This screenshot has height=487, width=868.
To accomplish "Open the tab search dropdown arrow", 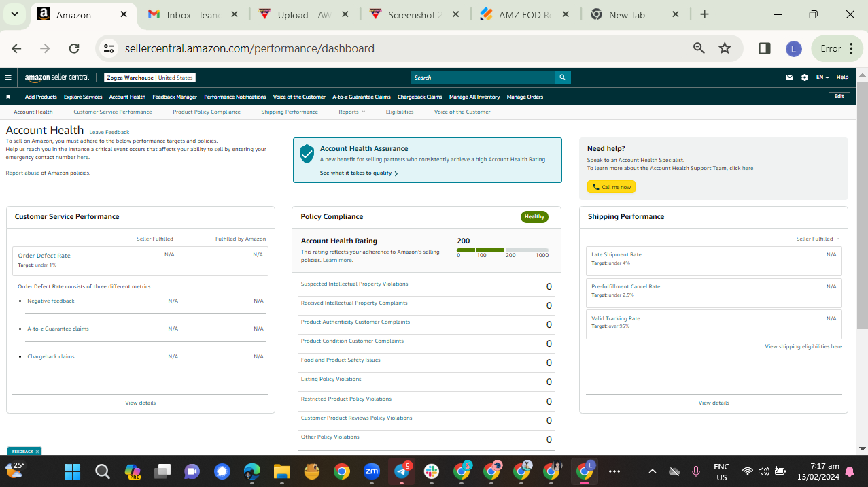I will pyautogui.click(x=14, y=14).
